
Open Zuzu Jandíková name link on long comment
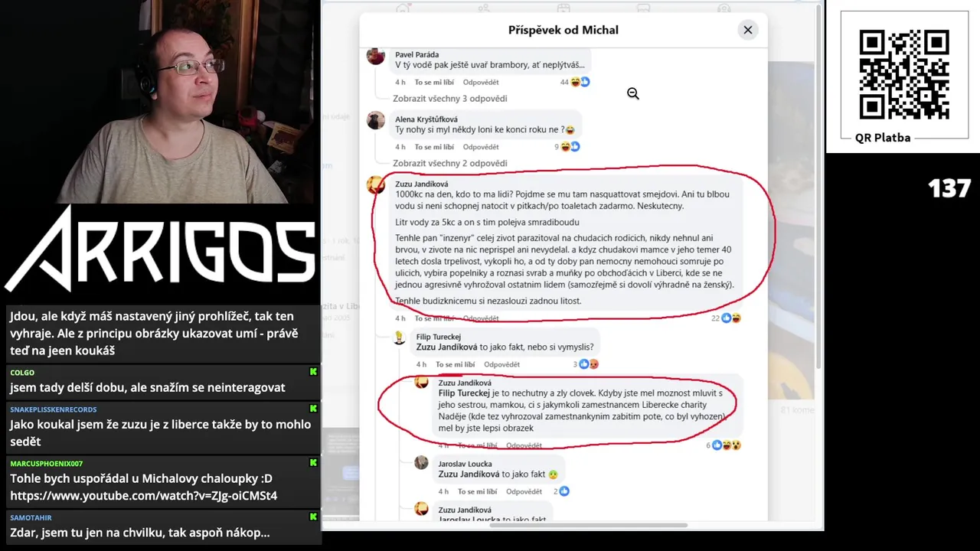pyautogui.click(x=422, y=184)
